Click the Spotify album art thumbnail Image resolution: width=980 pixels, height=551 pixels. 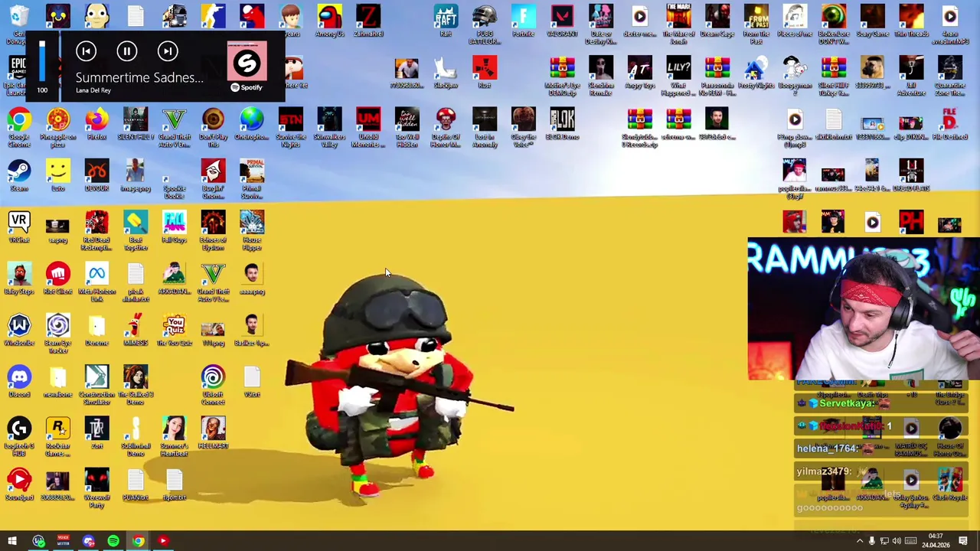[x=247, y=62]
